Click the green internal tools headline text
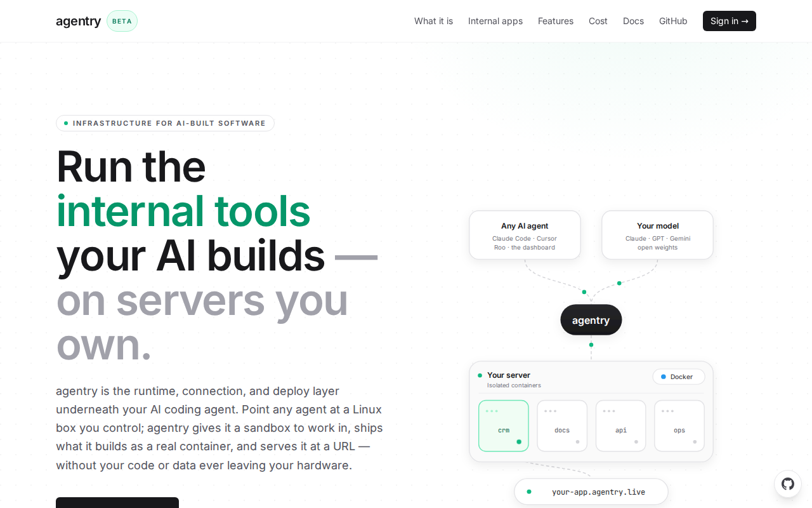The height and width of the screenshot is (508, 812). (183, 211)
